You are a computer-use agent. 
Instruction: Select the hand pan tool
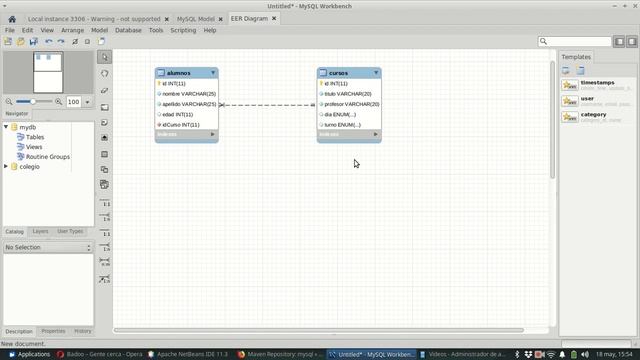click(x=104, y=73)
